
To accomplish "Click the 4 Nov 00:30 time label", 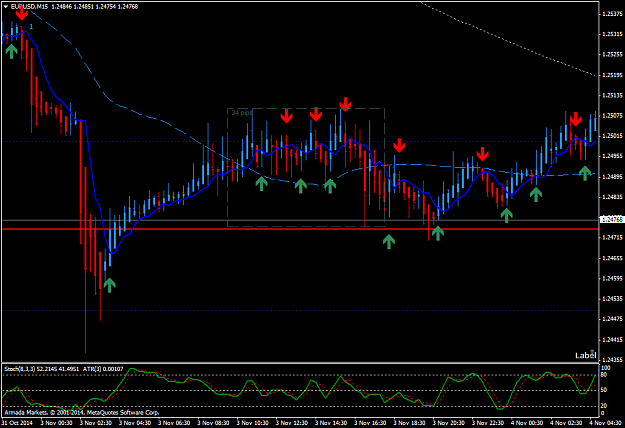I will click(527, 423).
